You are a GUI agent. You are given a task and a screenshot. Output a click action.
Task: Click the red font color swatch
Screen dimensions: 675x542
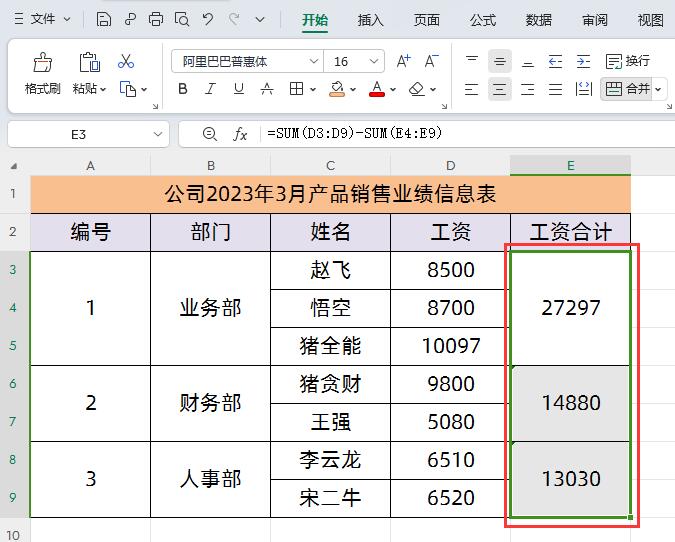[377, 89]
